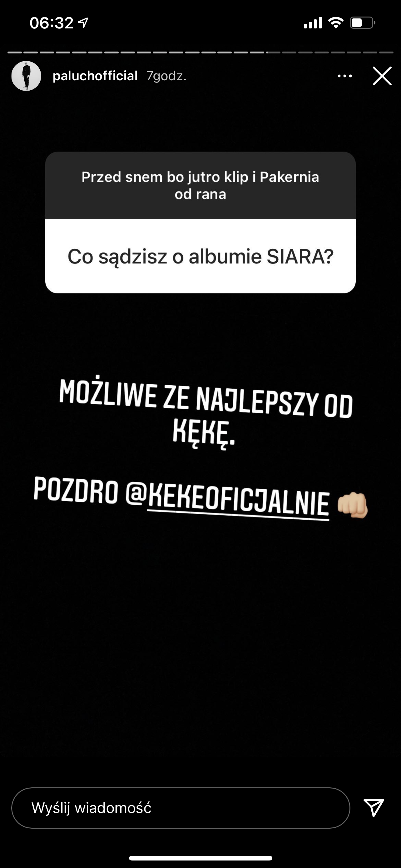The height and width of the screenshot is (868, 401).
Task: Open the paluchofficial profile avatar
Action: (26, 76)
